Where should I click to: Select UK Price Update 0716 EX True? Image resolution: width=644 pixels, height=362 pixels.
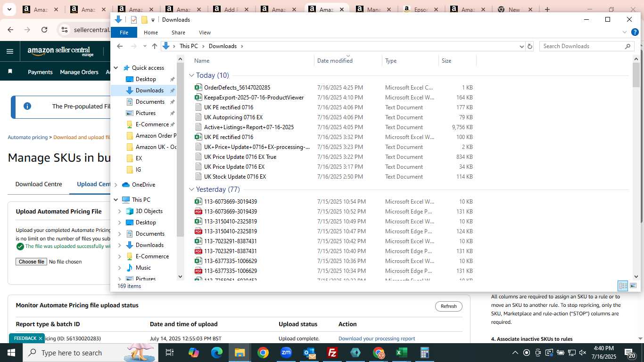(x=240, y=157)
